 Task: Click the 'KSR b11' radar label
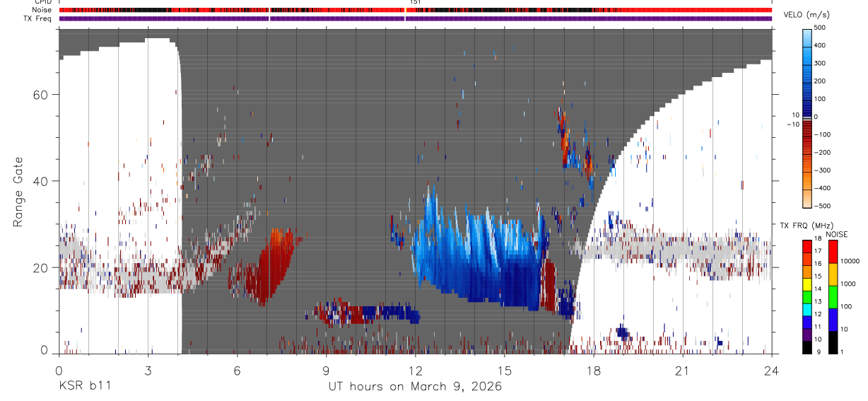(x=84, y=386)
